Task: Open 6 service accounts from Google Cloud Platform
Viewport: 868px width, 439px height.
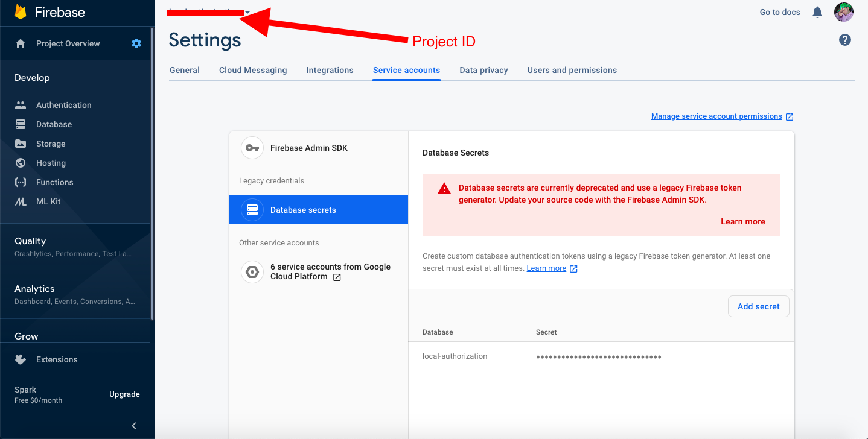Action: pos(319,272)
